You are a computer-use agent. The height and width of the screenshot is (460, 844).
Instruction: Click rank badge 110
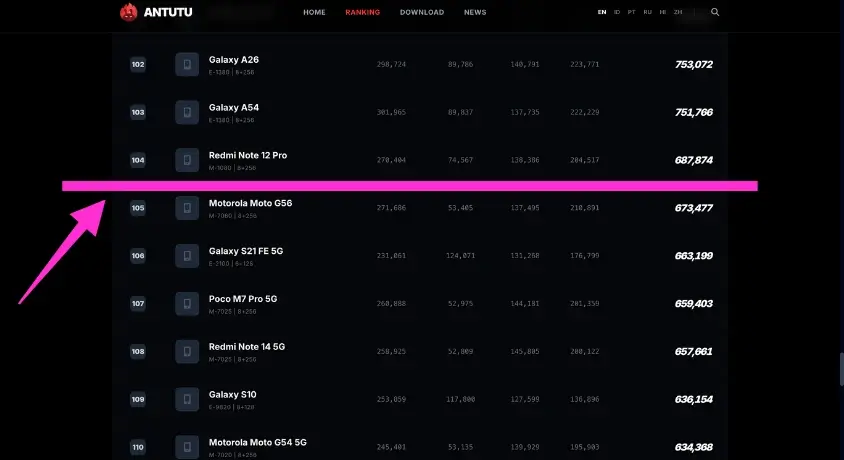(138, 447)
